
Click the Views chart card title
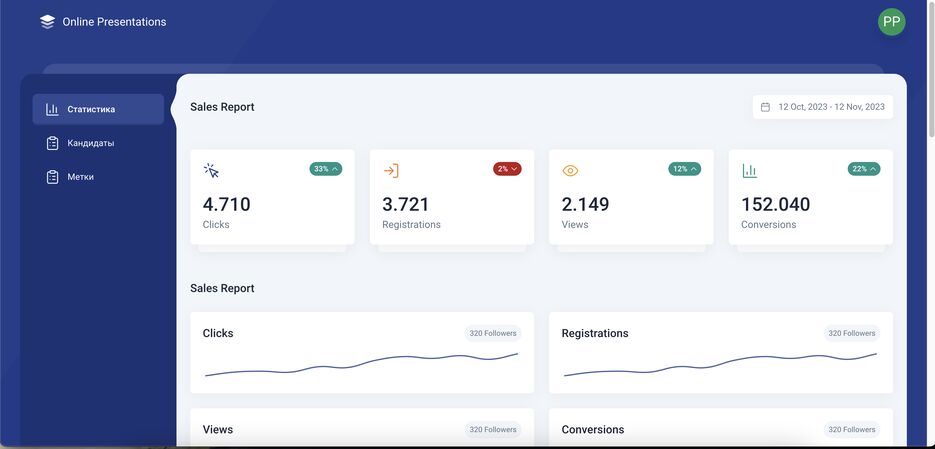click(218, 429)
